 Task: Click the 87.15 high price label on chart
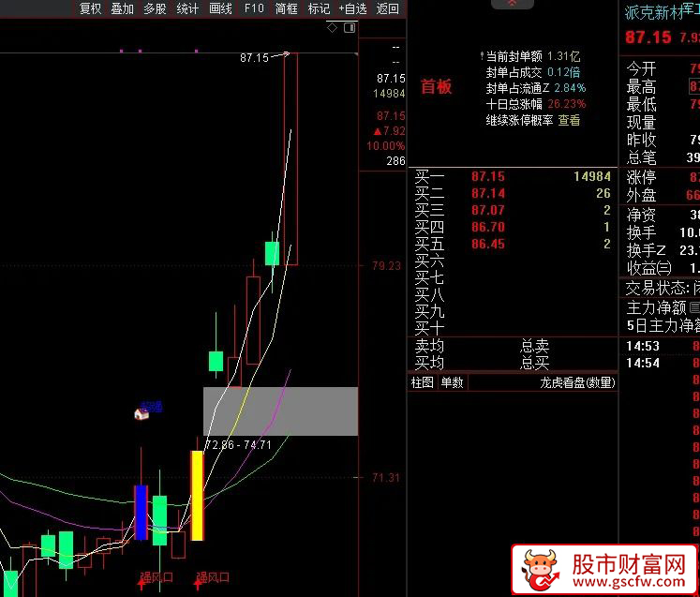coord(255,57)
